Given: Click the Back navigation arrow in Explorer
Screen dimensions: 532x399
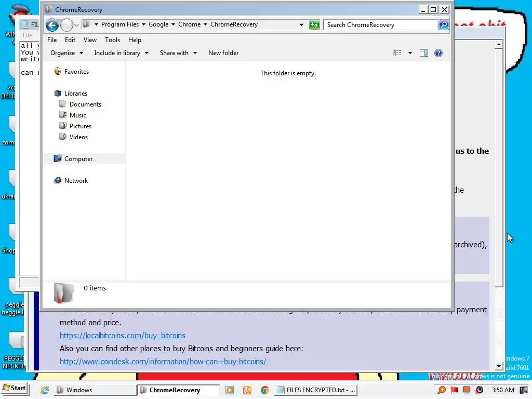Looking at the screenshot, I should pos(52,25).
